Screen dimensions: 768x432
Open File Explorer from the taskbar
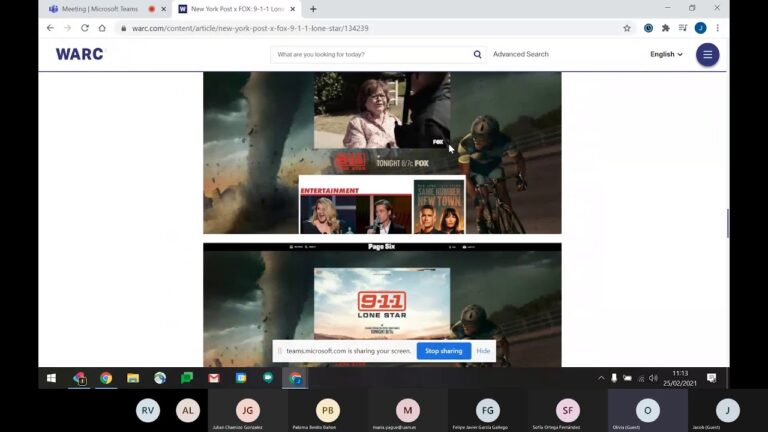pos(133,378)
